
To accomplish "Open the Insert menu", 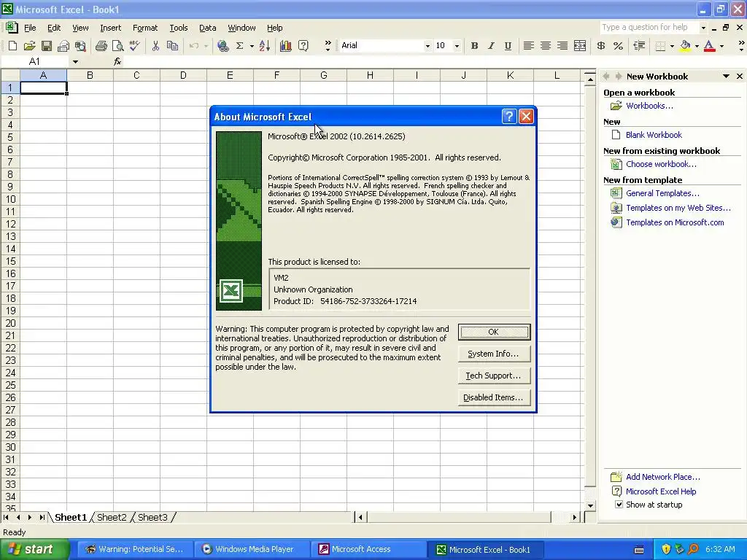I will pos(111,28).
